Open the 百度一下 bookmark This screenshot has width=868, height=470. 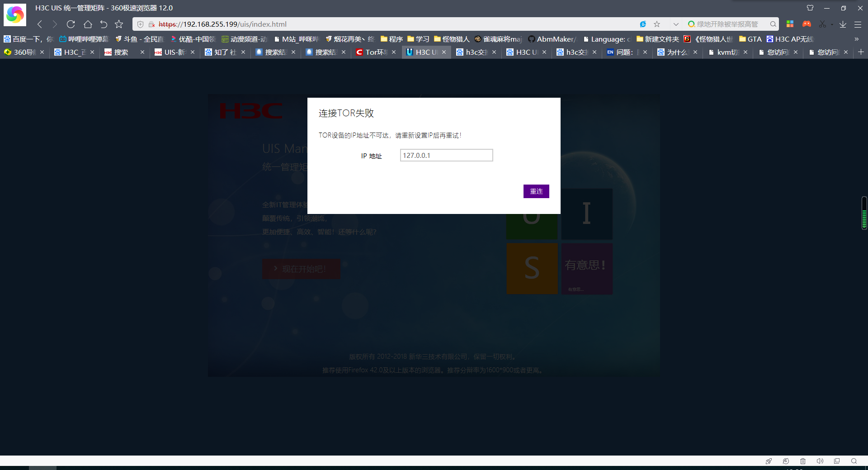(28, 39)
